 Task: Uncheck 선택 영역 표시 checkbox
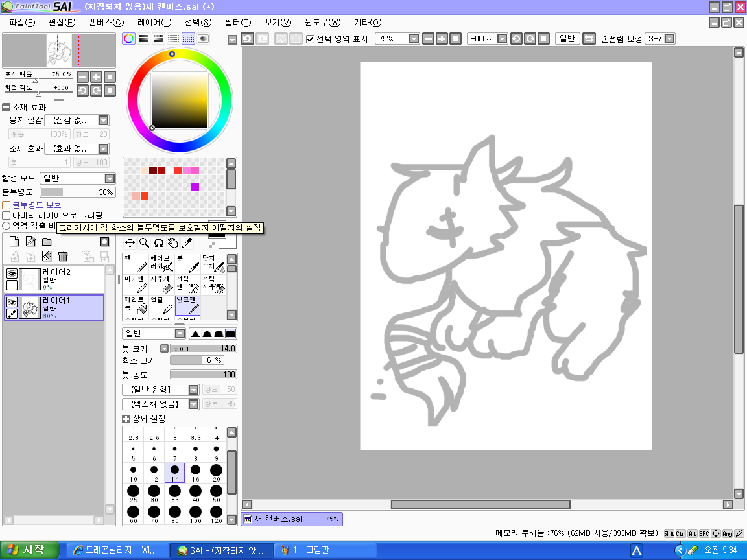click(x=310, y=39)
